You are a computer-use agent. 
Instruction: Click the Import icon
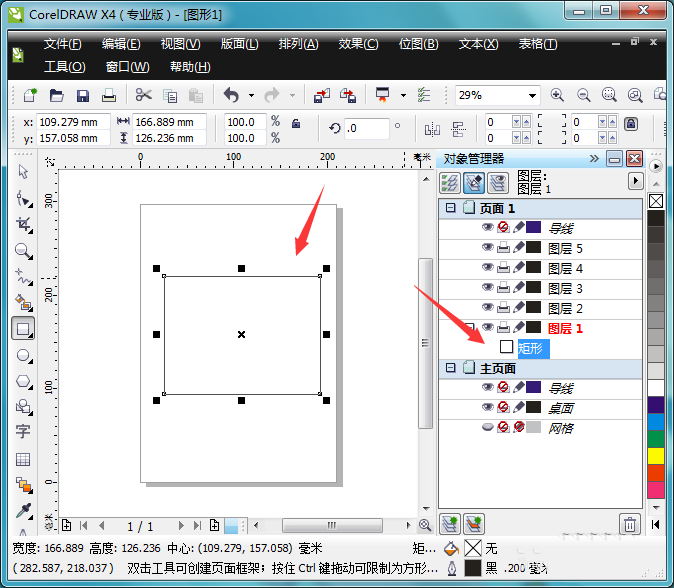[x=322, y=95]
